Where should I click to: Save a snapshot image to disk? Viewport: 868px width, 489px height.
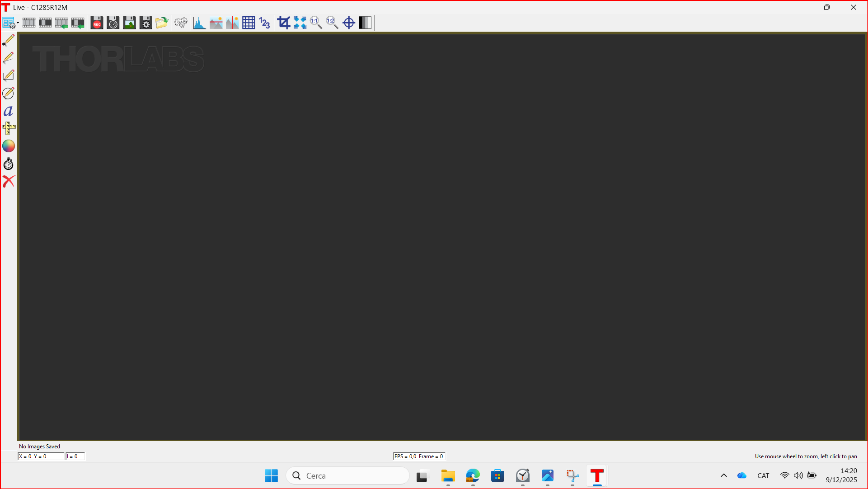(x=129, y=23)
